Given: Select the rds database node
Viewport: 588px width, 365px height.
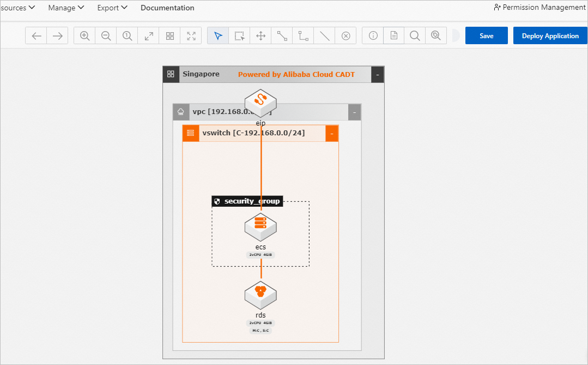Looking at the screenshot, I should coord(260,295).
